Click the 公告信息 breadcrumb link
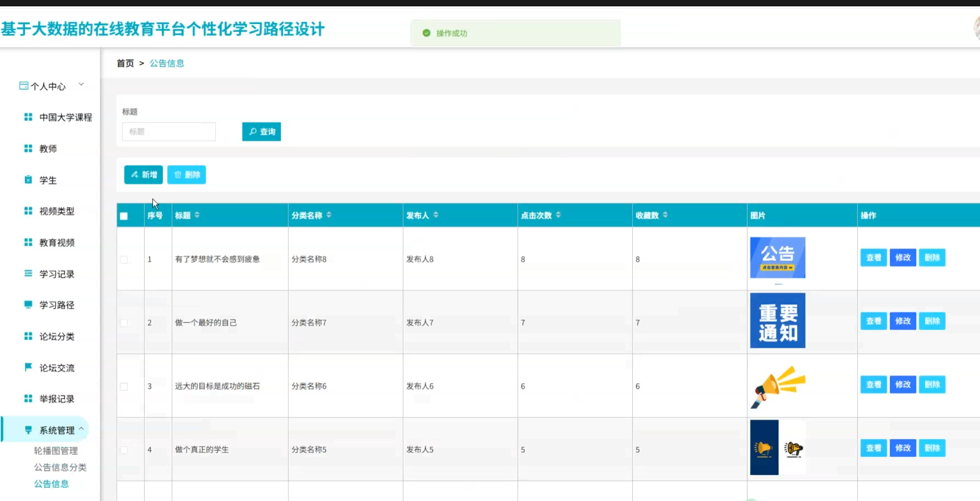980x501 pixels. point(167,63)
